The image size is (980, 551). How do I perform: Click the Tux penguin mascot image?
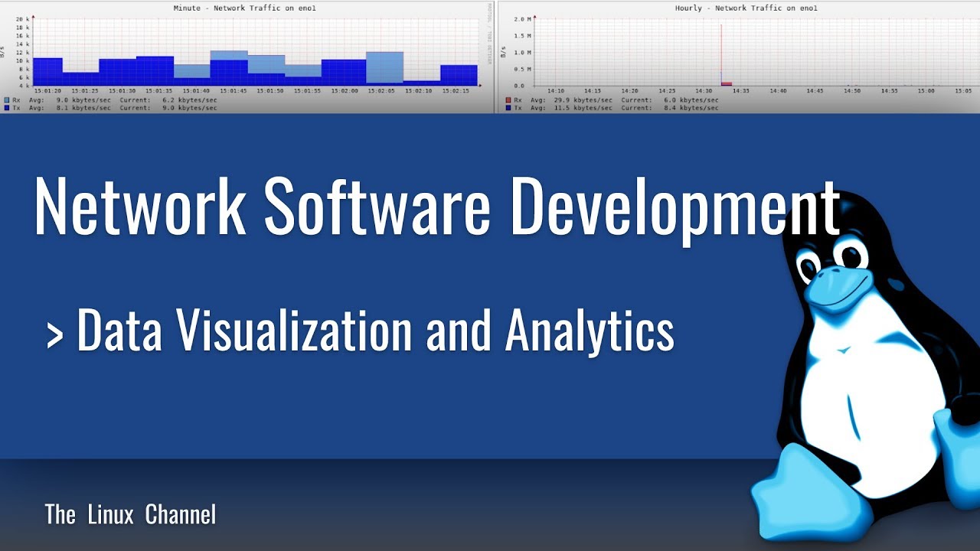click(865, 367)
